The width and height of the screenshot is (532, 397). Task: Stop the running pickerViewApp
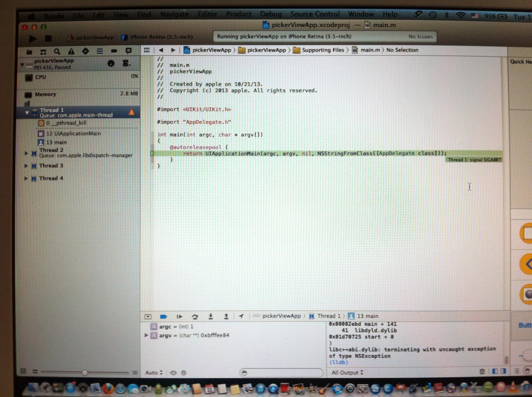(48, 39)
